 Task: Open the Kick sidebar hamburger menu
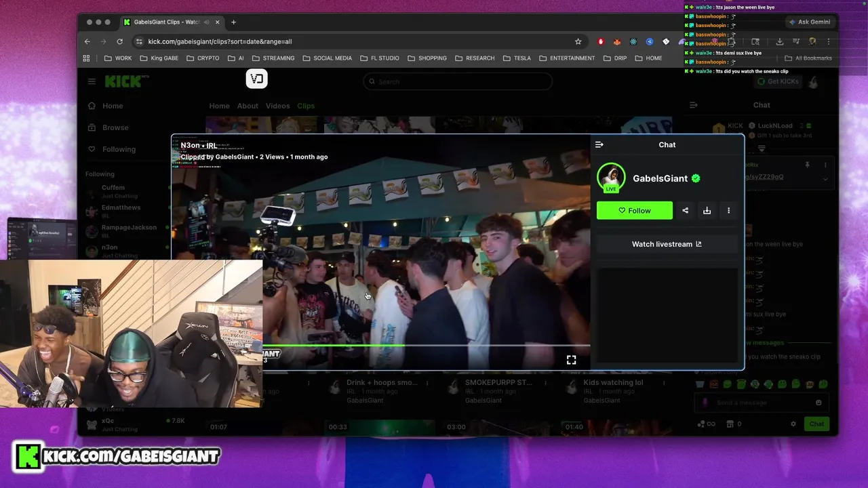coord(92,81)
